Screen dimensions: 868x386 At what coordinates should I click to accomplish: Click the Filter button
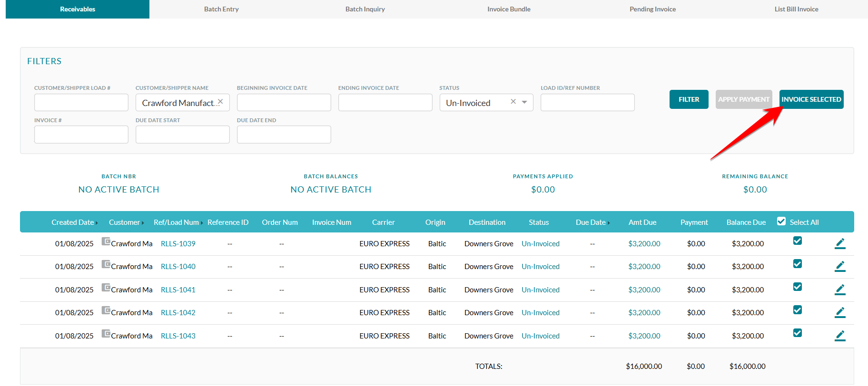pos(689,99)
